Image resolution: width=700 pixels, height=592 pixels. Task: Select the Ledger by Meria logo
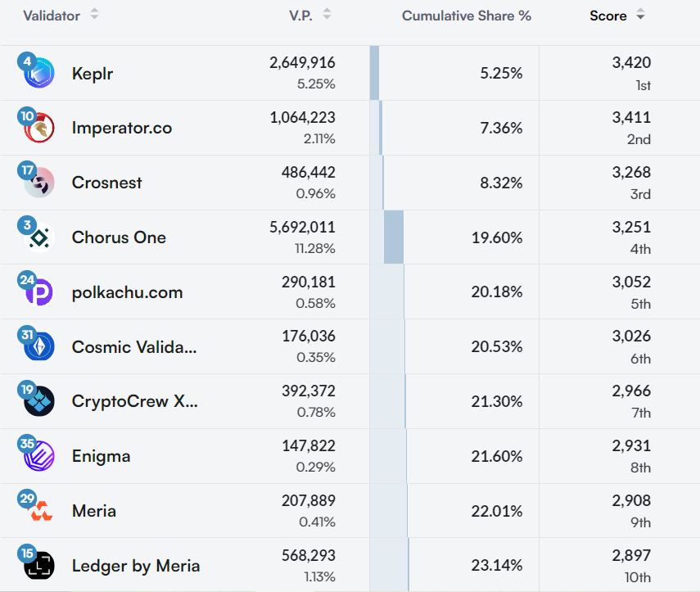point(39,566)
